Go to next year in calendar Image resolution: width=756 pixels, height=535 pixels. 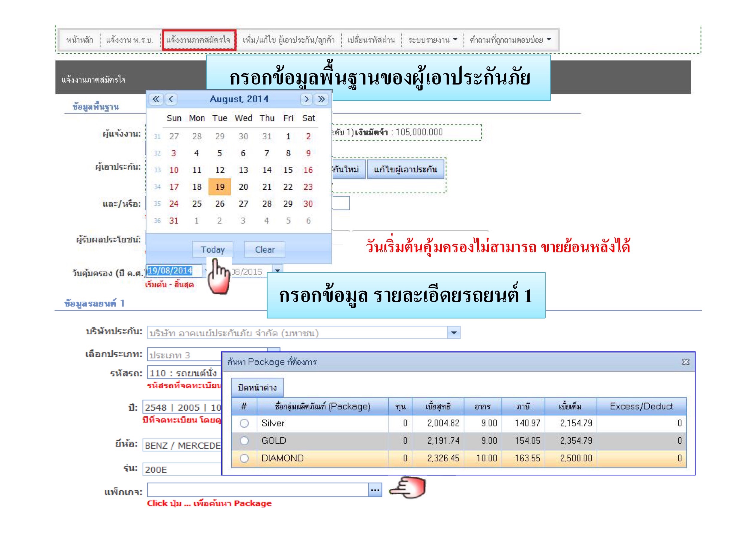tap(321, 99)
